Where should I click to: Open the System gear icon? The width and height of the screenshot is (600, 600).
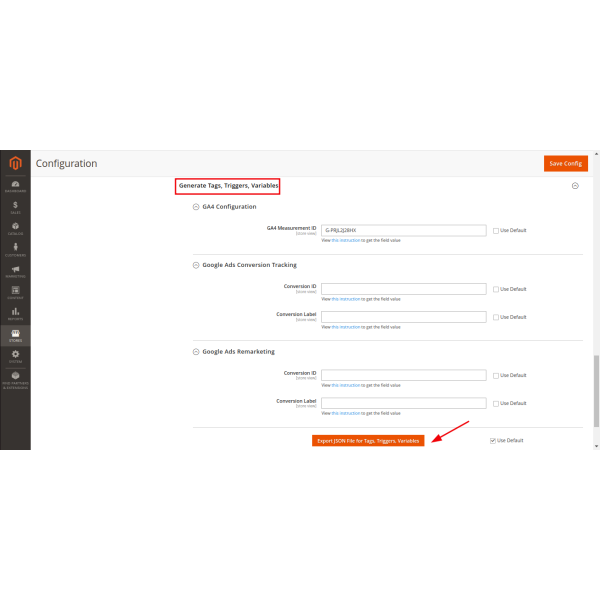[x=15, y=355]
